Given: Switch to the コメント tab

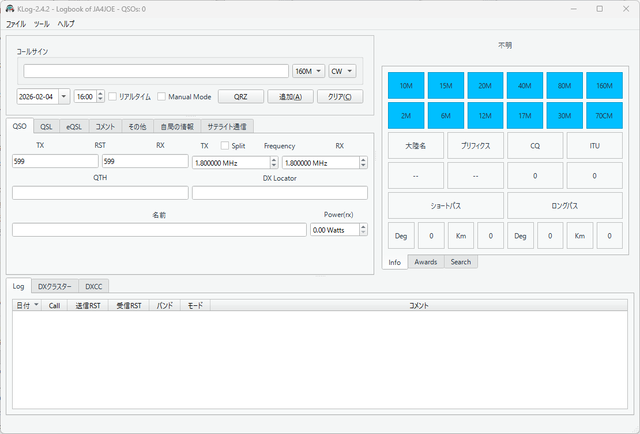Looking at the screenshot, I should click(105, 127).
